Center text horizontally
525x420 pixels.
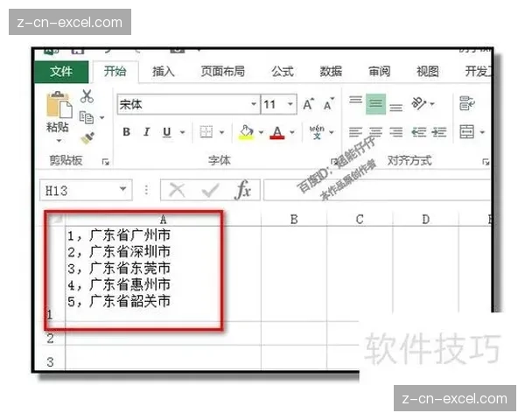pos(375,132)
